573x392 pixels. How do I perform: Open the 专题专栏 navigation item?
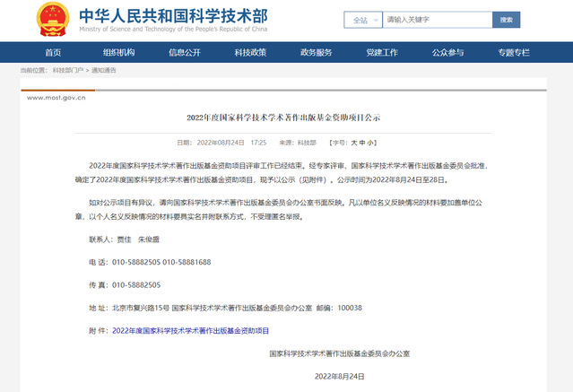514,52
